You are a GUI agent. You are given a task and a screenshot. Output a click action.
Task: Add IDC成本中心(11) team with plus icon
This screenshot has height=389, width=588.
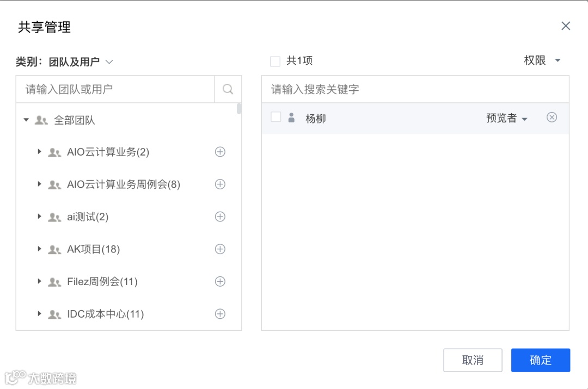coord(220,314)
